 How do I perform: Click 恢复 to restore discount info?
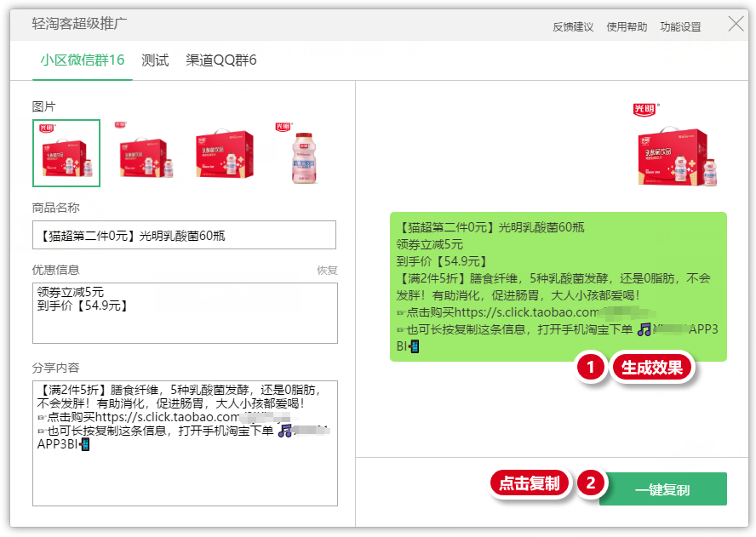(x=327, y=271)
